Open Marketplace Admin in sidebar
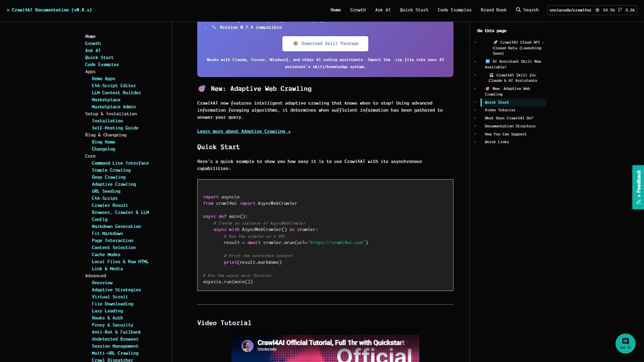This screenshot has width=644, height=362. [114, 107]
